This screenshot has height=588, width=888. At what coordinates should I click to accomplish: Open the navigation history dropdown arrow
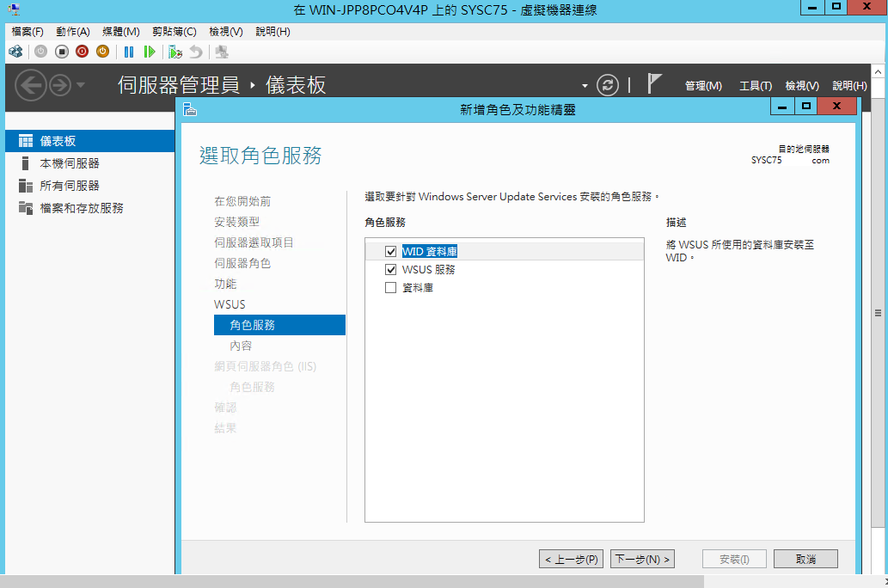point(81,85)
